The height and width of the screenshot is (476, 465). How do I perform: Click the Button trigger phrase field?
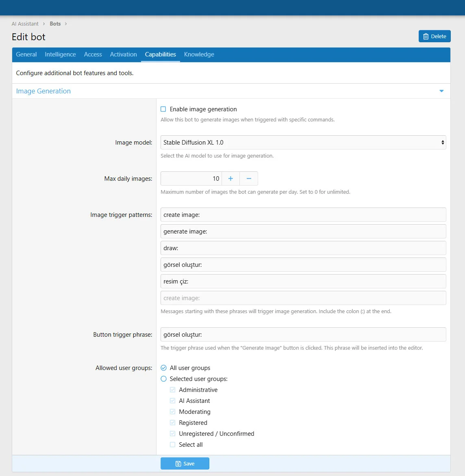(303, 335)
